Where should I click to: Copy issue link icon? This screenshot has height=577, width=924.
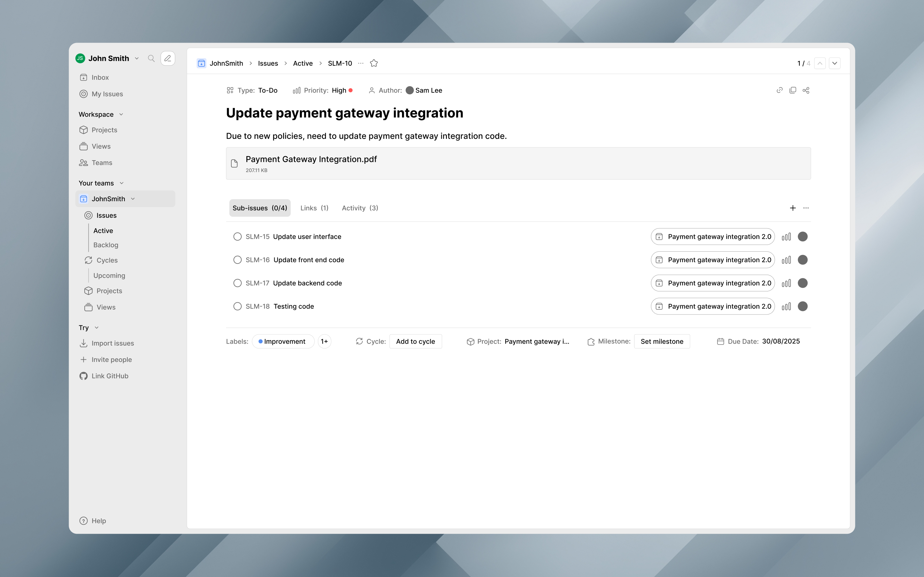click(x=780, y=90)
